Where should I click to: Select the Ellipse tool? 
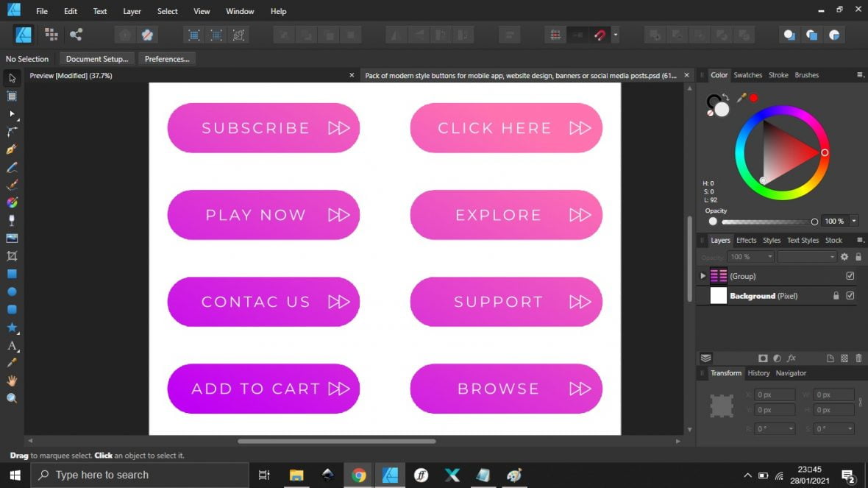coord(12,291)
